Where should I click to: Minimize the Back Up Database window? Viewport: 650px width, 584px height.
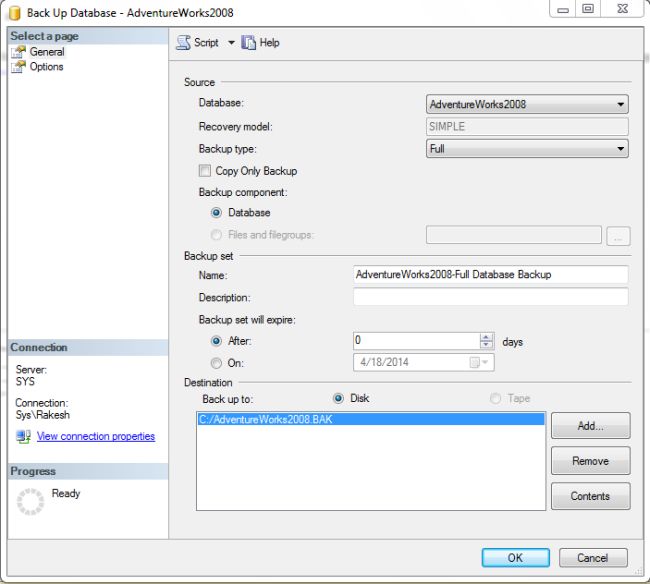tap(563, 9)
